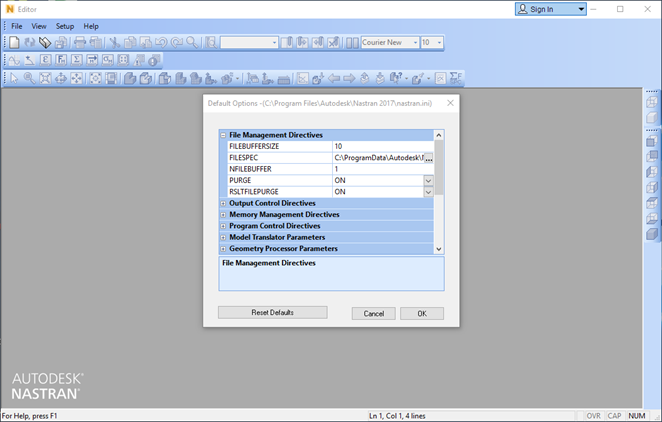
Task: Click the epsilon strain icon in the second toolbar
Action: click(46, 60)
